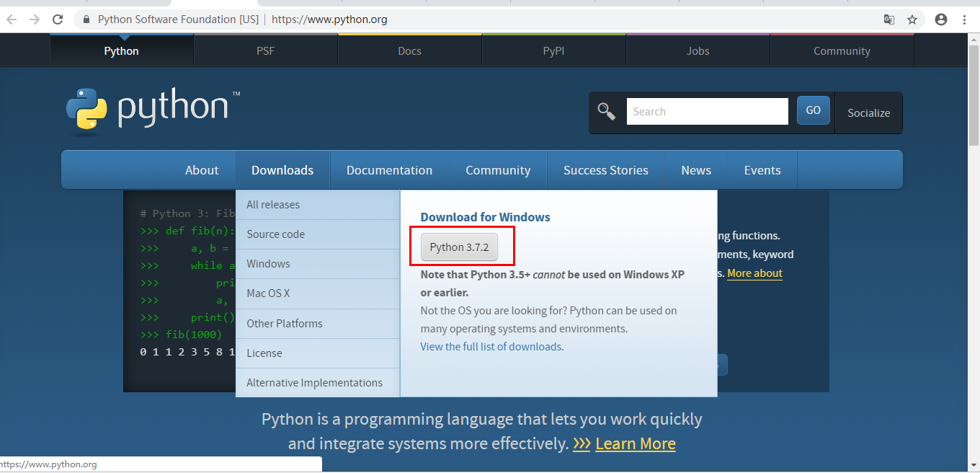This screenshot has height=473, width=980.
Task: Open the Chrome profile account icon
Action: (x=941, y=19)
